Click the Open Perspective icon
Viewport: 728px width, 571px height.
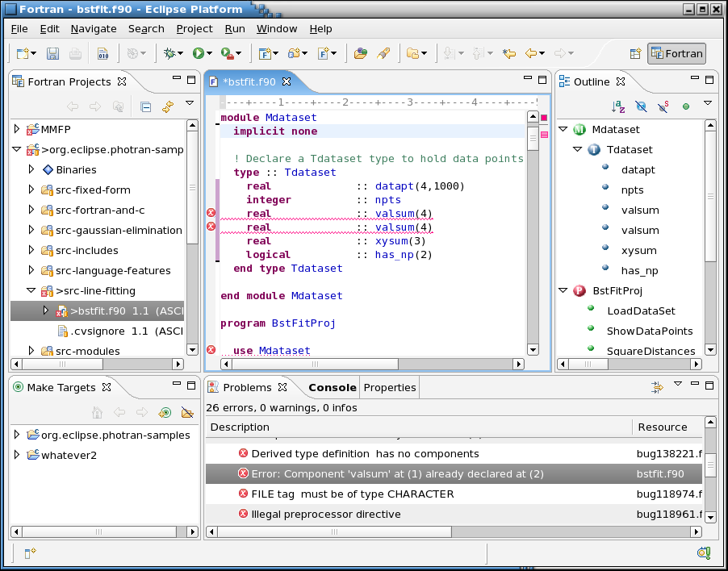pos(635,54)
